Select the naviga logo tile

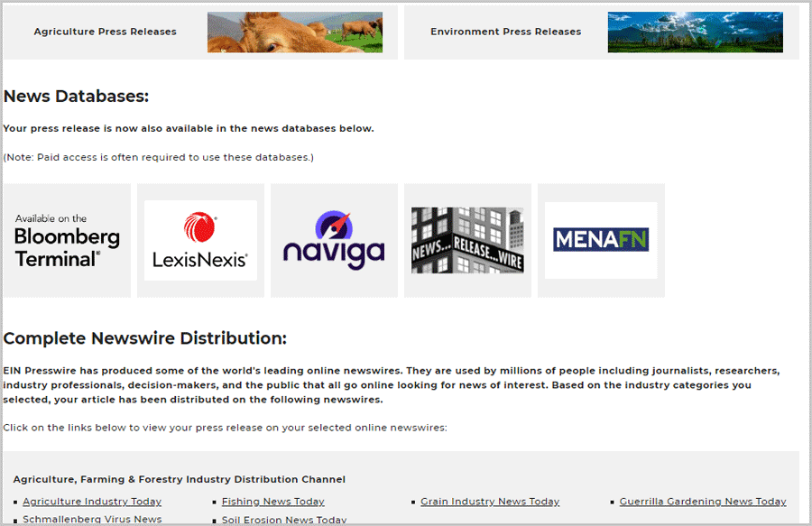(x=334, y=241)
